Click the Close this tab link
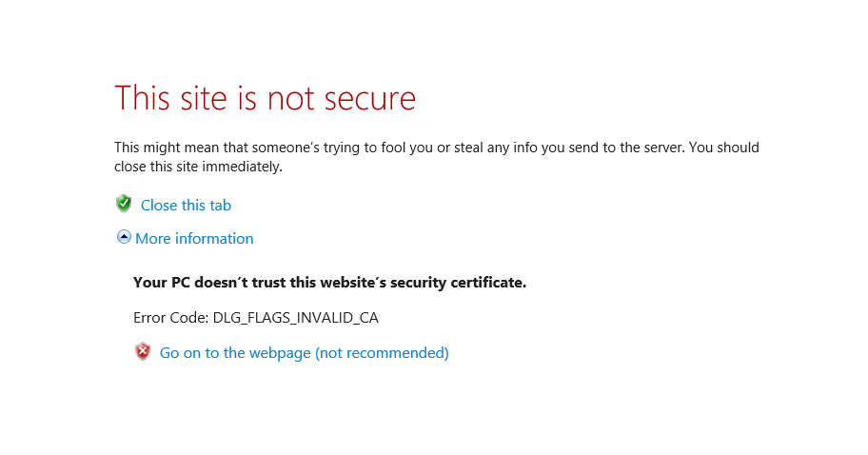This screenshot has height=455, width=868. tap(186, 206)
